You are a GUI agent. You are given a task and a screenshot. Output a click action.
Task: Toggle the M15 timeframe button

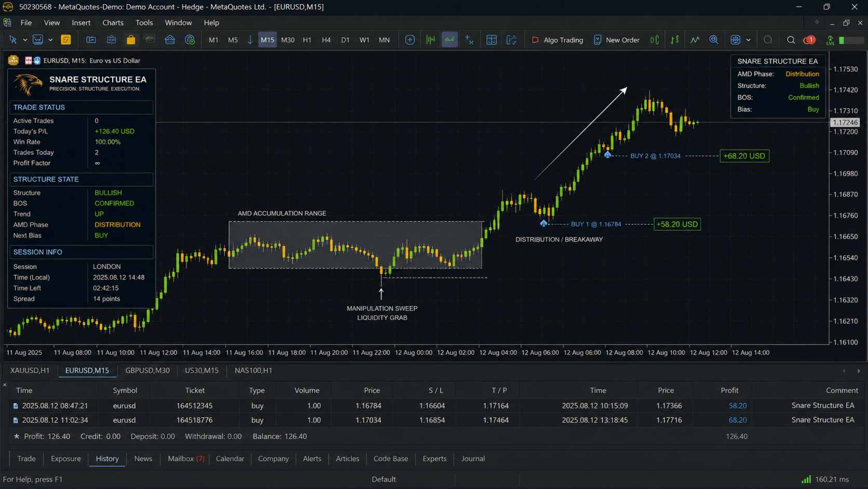[267, 40]
